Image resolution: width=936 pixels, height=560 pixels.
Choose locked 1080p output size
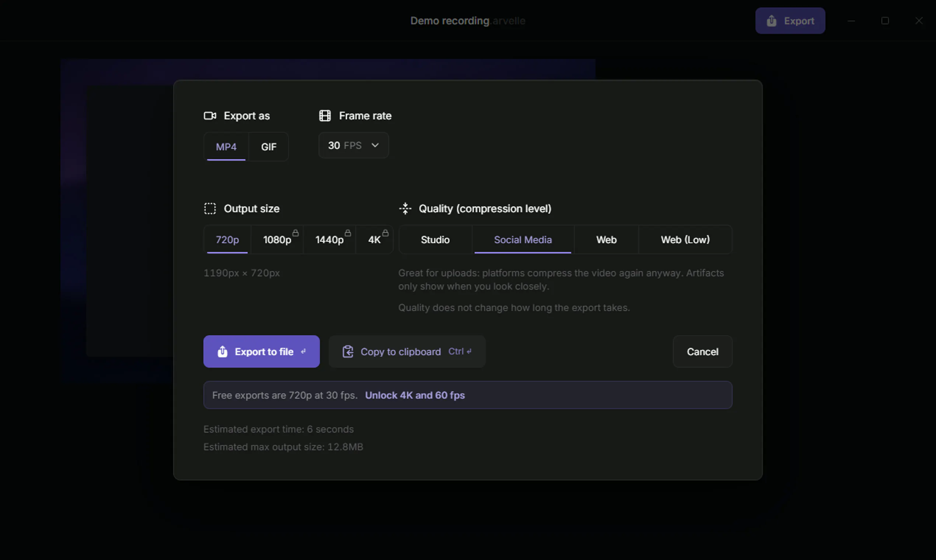point(277,239)
